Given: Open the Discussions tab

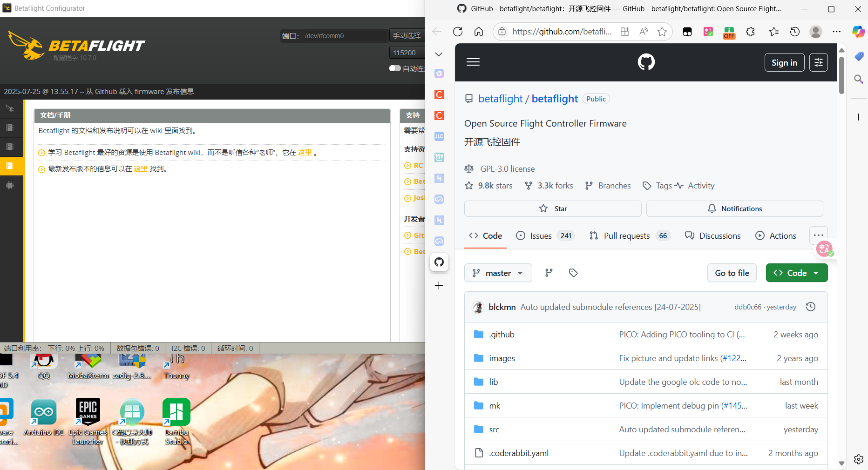Looking at the screenshot, I should click(712, 236).
